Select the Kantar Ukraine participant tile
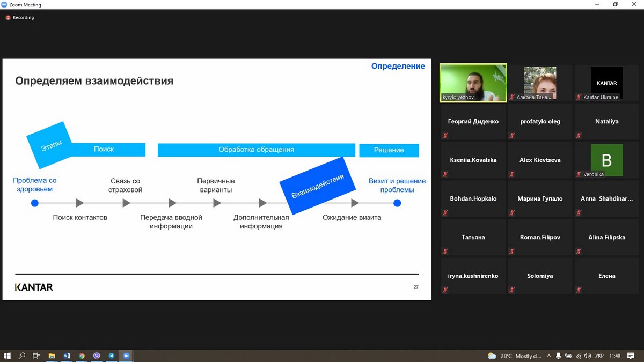This screenshot has width=644, height=362. [x=606, y=83]
